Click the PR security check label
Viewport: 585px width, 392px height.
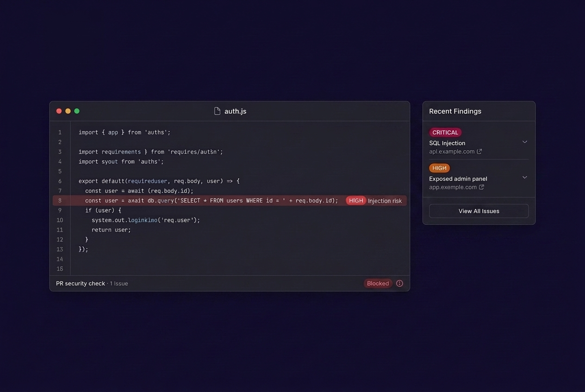[81, 283]
